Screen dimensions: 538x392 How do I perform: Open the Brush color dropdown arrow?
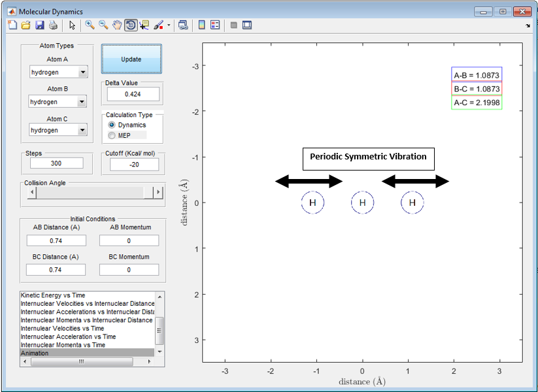tap(169, 25)
